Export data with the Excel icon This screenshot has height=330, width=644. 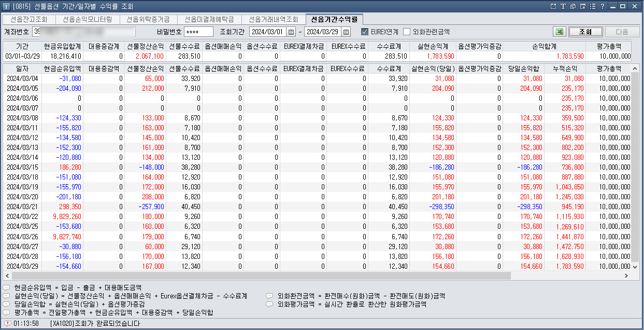click(x=559, y=32)
